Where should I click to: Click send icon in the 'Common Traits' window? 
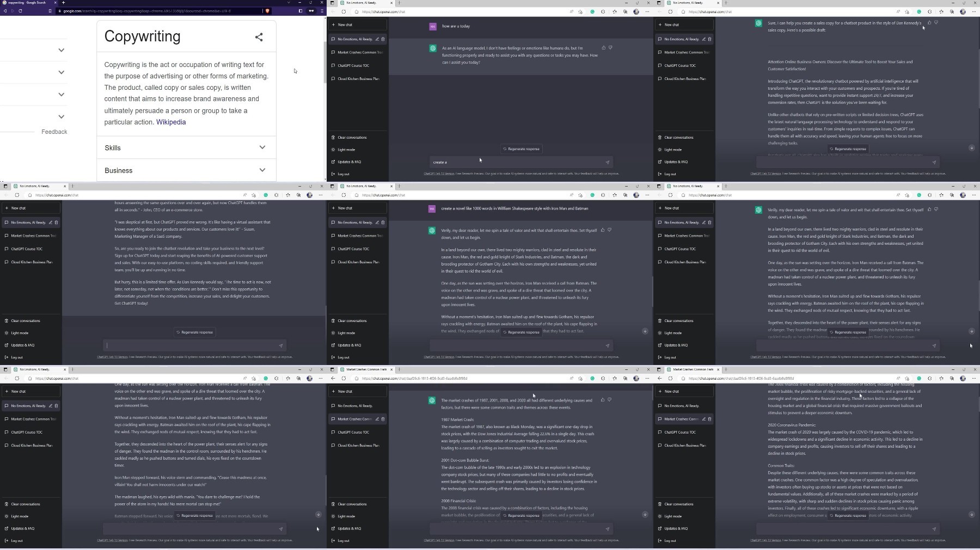(934, 529)
